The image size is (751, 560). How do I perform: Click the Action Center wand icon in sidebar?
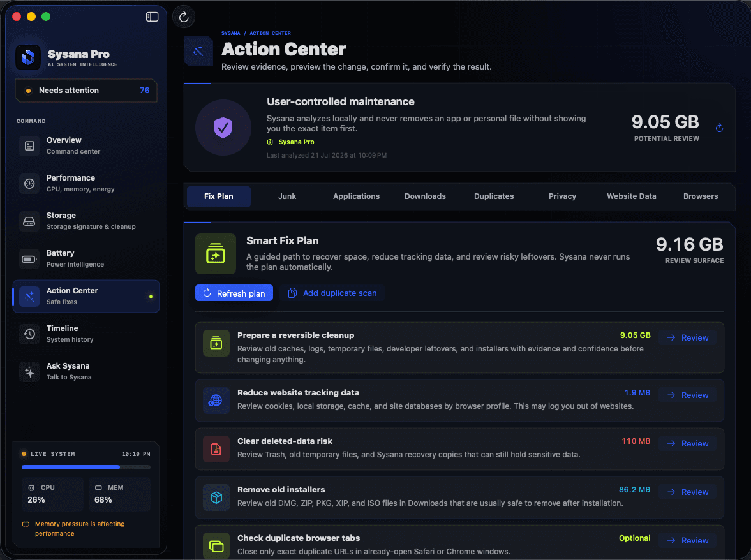(x=29, y=297)
